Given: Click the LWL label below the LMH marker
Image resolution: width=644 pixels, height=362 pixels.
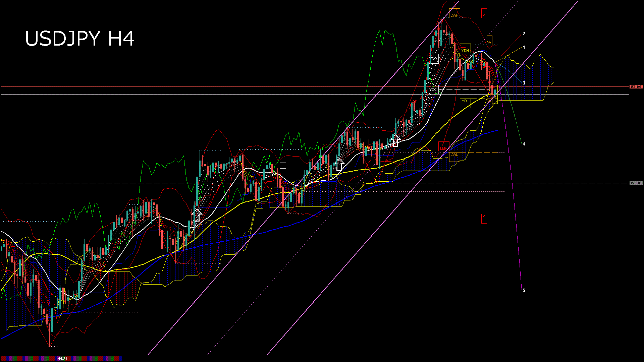Looking at the screenshot, I should pos(454,155).
